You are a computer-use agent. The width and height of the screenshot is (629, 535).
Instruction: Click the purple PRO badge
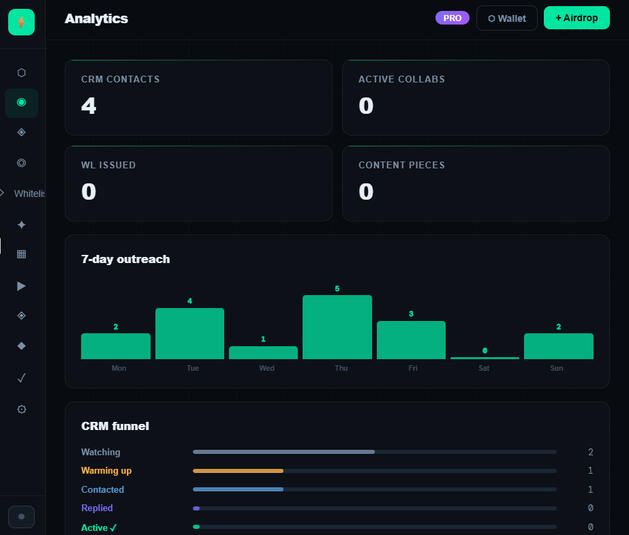click(x=452, y=18)
